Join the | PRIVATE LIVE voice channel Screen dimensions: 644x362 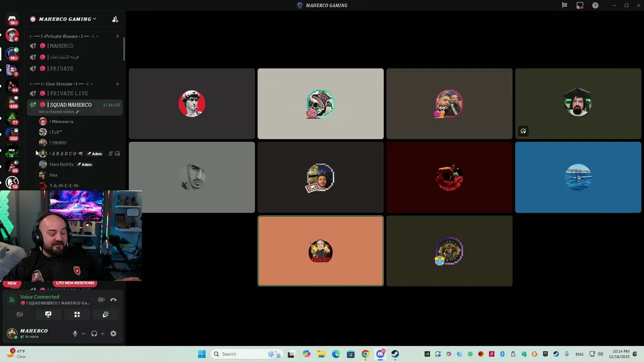[74, 94]
